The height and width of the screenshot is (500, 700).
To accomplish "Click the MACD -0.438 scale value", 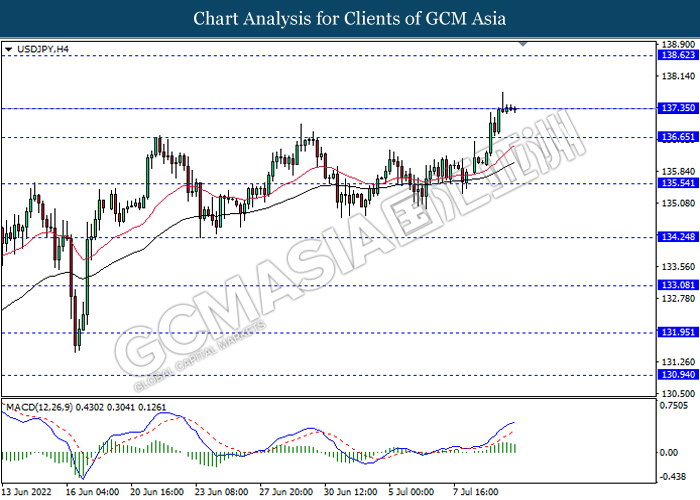I will [672, 477].
